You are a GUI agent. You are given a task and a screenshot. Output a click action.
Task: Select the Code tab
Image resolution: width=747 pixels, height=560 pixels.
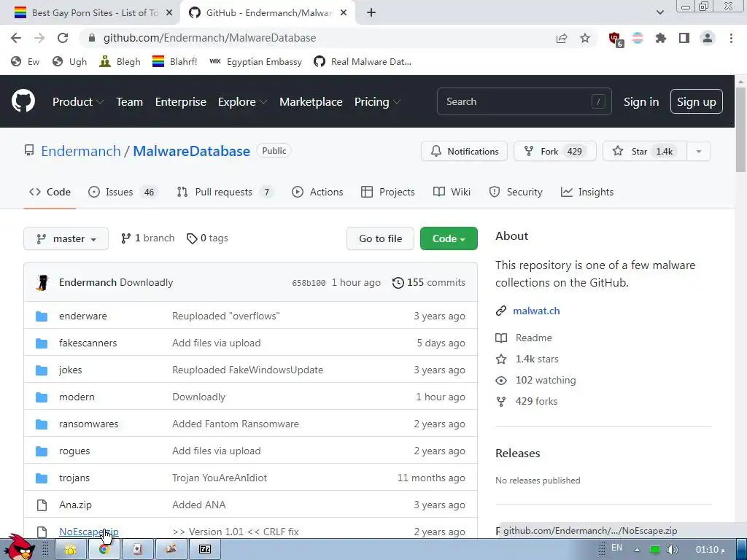tap(50, 192)
